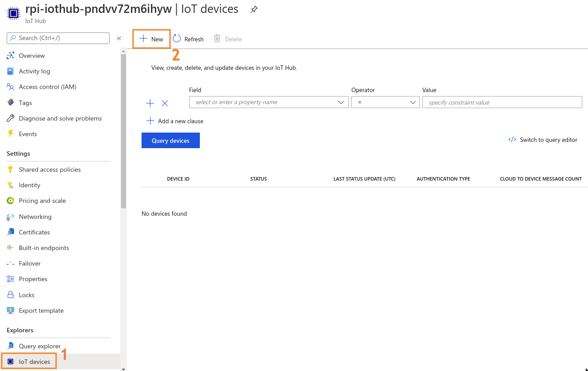Open Tags in the sidebar
Screen dimensions: 588x371
pyautogui.click(x=25, y=103)
